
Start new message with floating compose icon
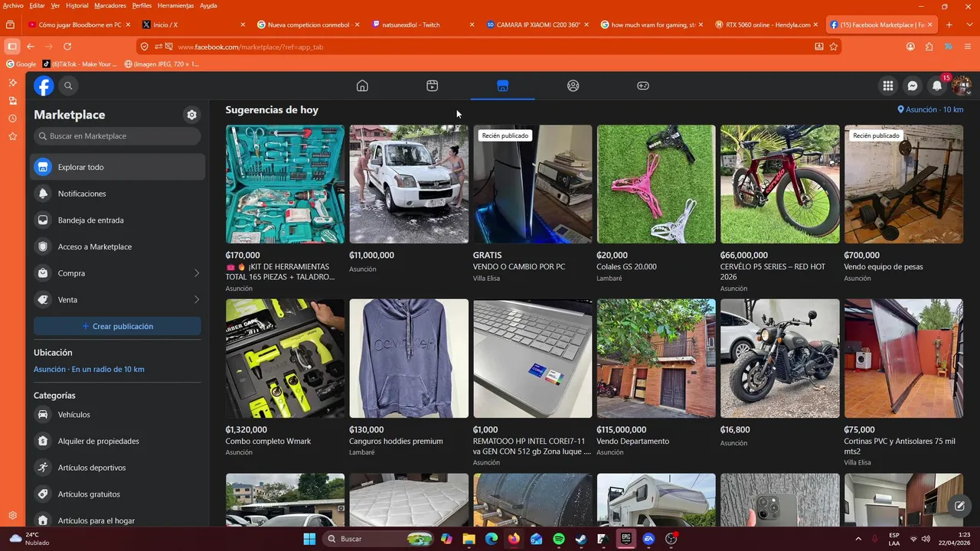click(x=959, y=506)
